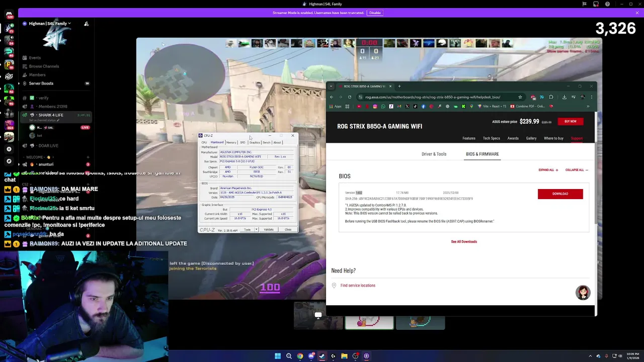Open the Gallery section link

tap(531, 138)
